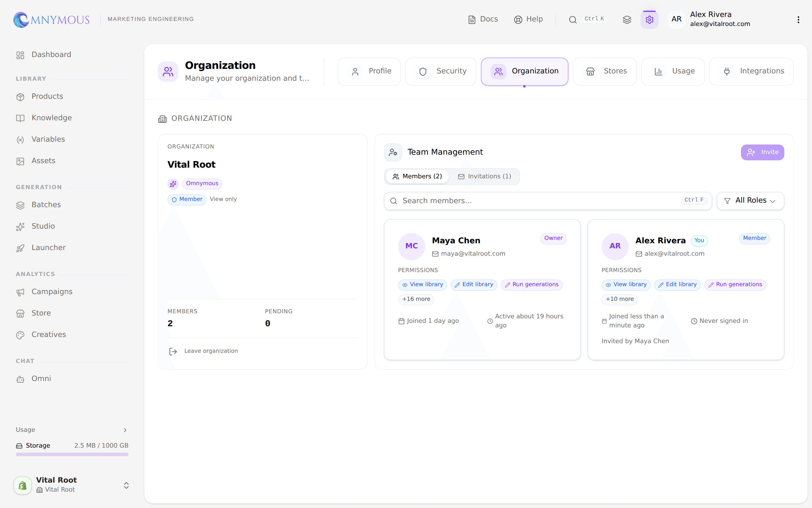Click the AR user avatar in header
This screenshot has height=508, width=812.
tap(676, 19)
